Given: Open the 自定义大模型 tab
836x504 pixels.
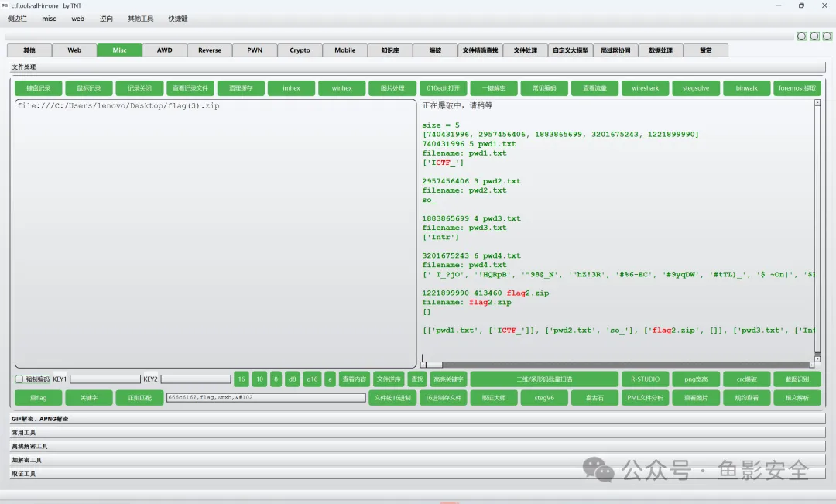Looking at the screenshot, I should click(x=570, y=50).
